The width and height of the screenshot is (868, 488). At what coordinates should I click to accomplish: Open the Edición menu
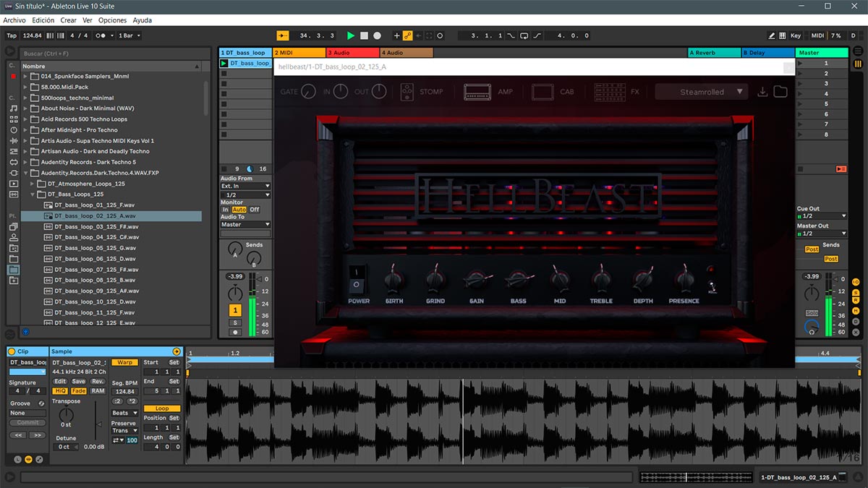(43, 20)
